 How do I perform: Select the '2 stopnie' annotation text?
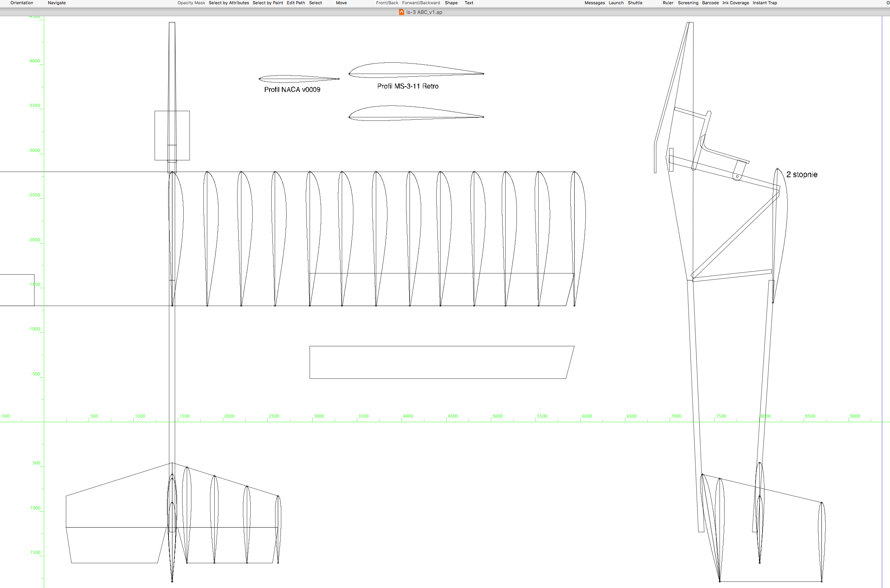point(802,174)
